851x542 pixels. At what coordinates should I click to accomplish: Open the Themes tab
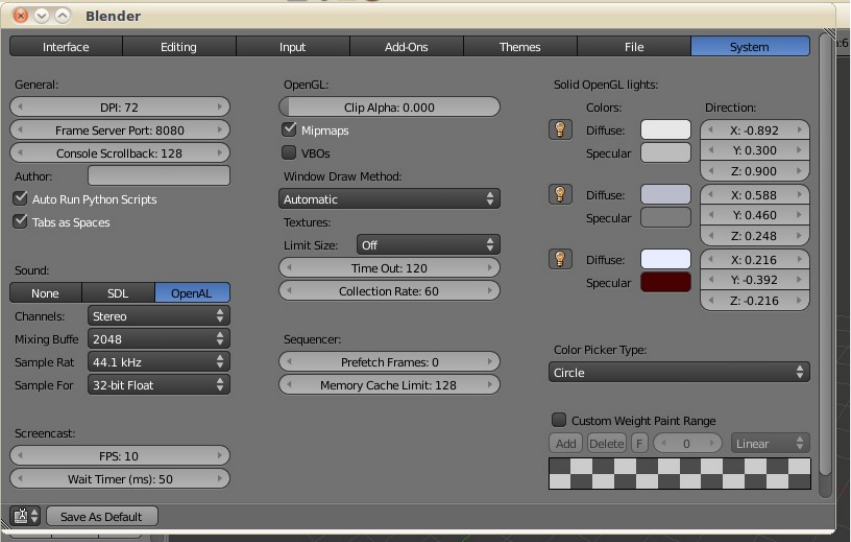520,47
